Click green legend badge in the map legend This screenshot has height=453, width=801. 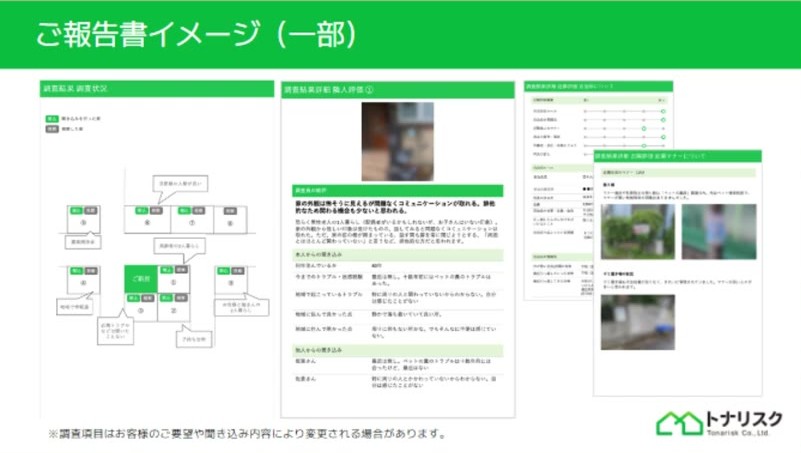click(x=52, y=118)
